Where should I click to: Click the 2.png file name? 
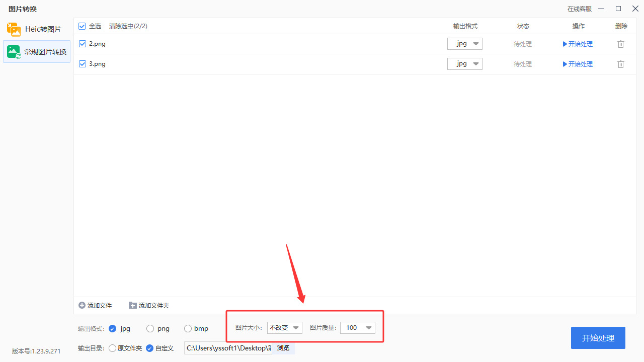point(97,44)
